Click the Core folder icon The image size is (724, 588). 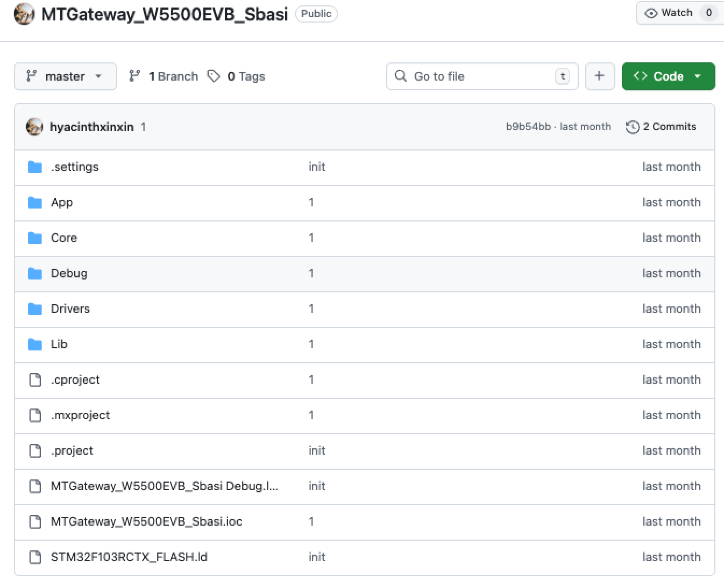(x=35, y=238)
